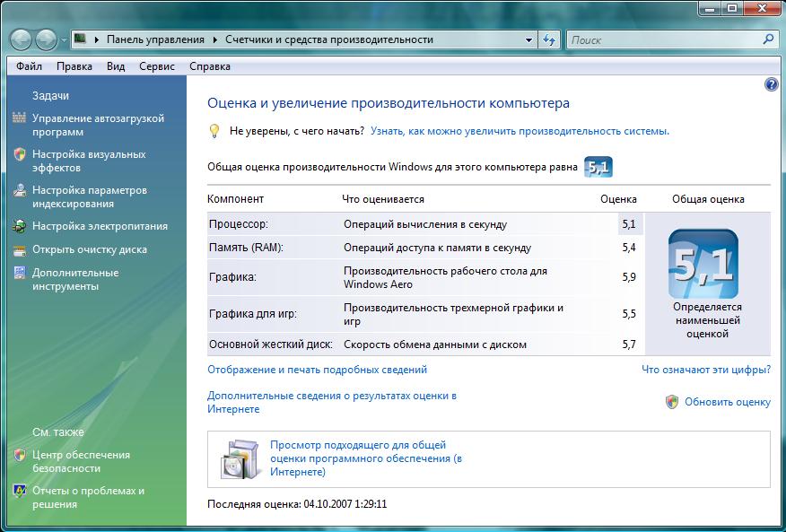Click the blue help question mark icon

[771, 84]
